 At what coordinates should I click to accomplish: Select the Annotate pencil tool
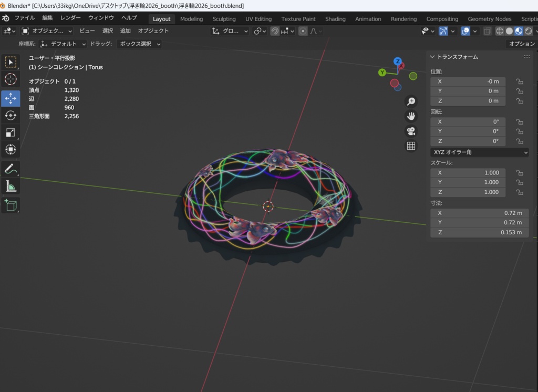[11, 169]
